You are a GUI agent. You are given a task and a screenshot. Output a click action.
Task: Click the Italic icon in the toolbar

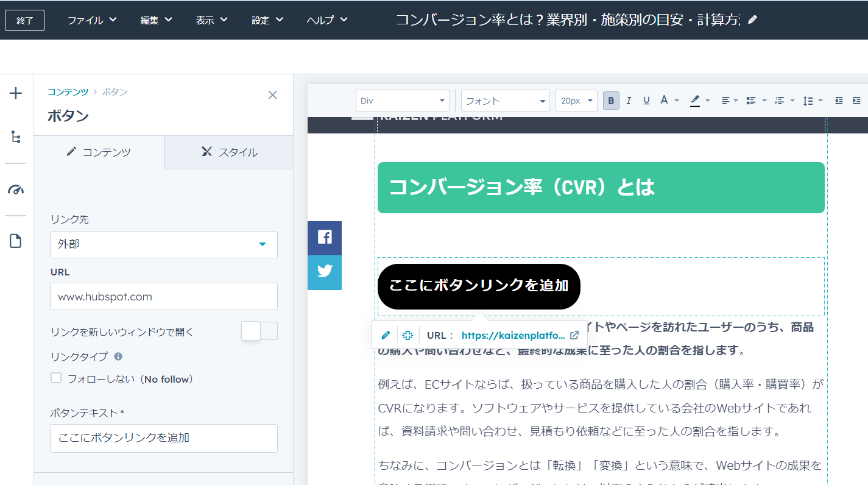[628, 100]
